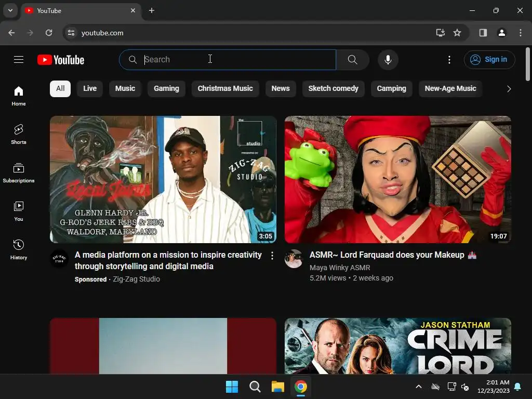Open a new browser tab
The height and width of the screenshot is (399, 532).
pos(152,10)
